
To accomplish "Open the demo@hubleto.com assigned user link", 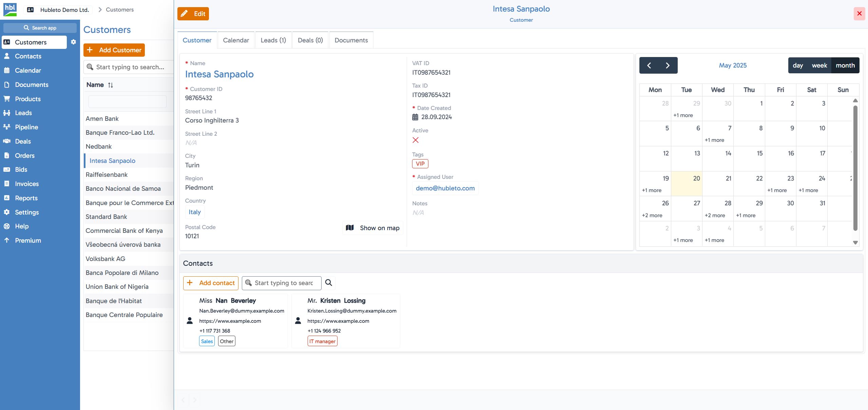I will pos(445,188).
